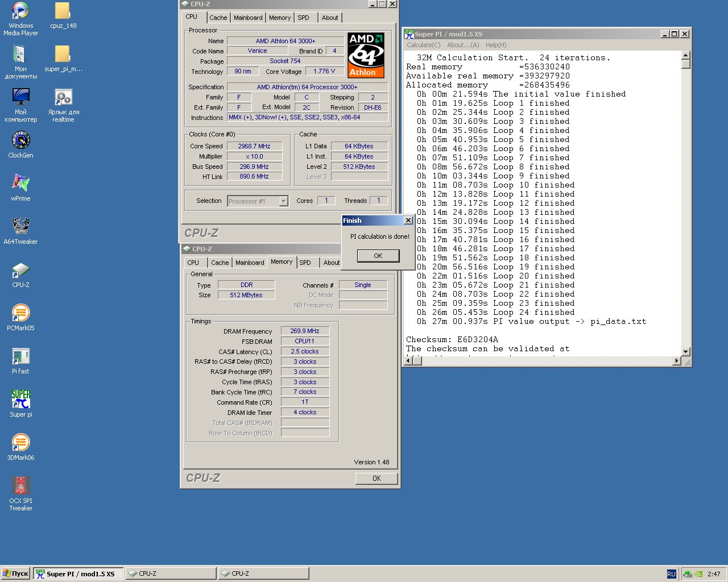This screenshot has width=728, height=582.
Task: Launch Super pi desktop shortcut
Action: coord(20,404)
